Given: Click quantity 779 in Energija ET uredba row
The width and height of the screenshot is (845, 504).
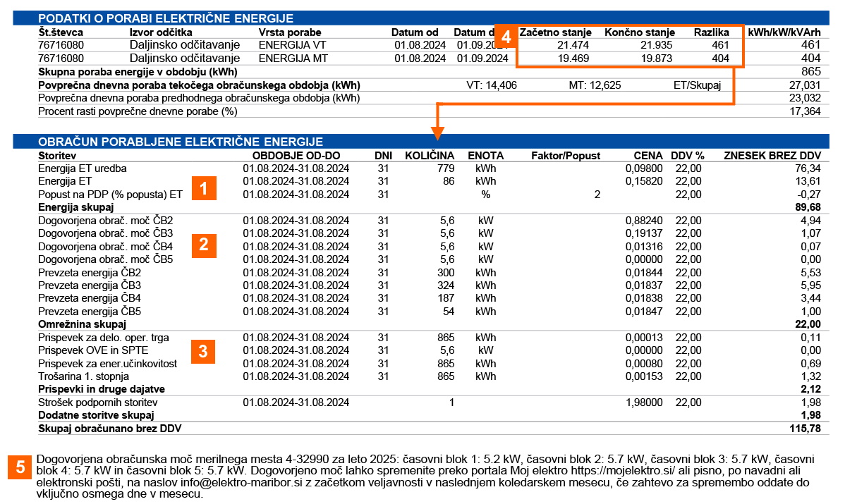Looking at the screenshot, I should click(x=446, y=168).
